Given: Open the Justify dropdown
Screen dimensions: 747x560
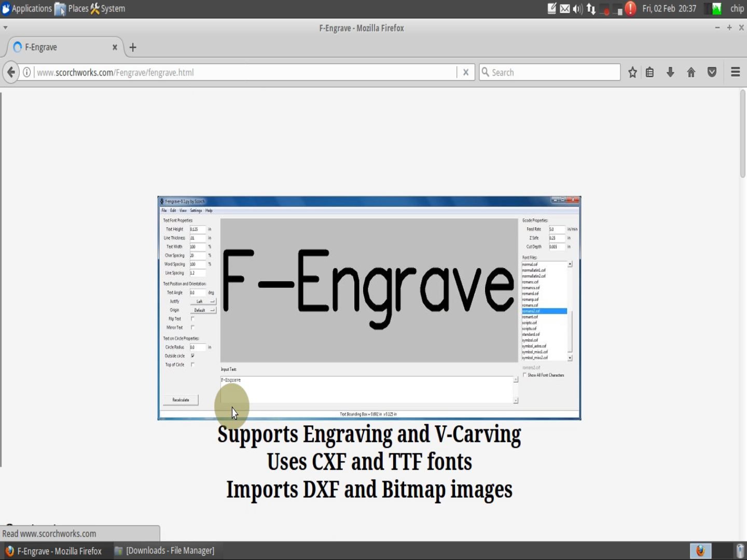Looking at the screenshot, I should 202,301.
